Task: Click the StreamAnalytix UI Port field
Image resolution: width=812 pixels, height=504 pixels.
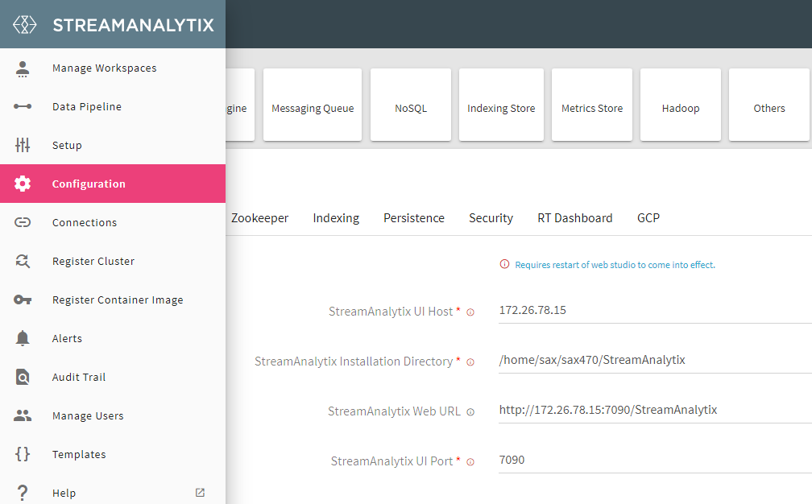Action: (655, 460)
